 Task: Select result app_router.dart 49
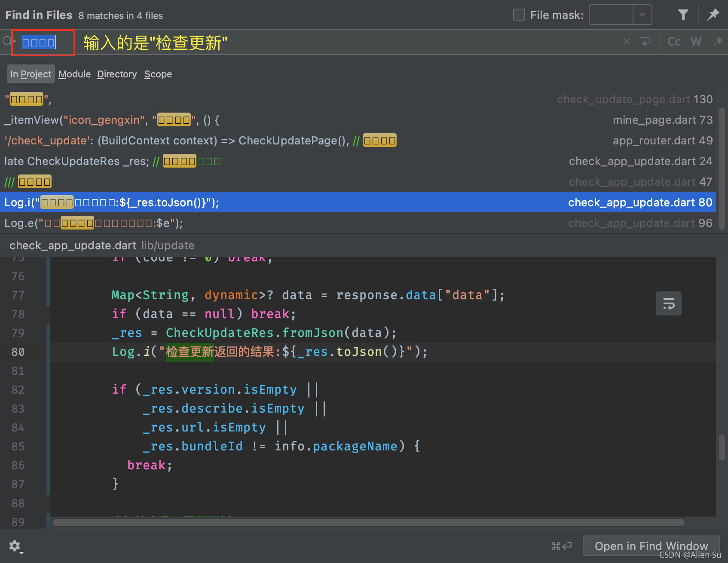coord(358,141)
